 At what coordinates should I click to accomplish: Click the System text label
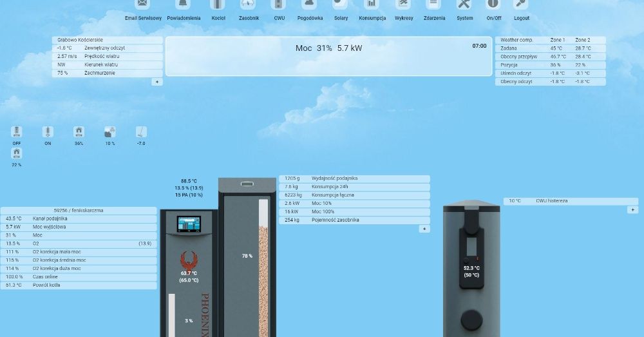(x=464, y=18)
